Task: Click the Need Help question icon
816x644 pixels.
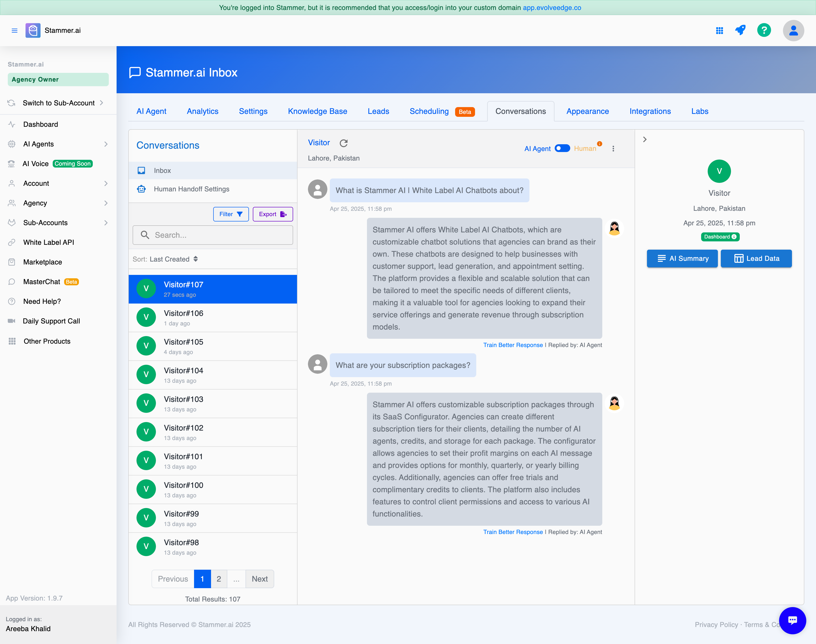Action: coord(12,301)
